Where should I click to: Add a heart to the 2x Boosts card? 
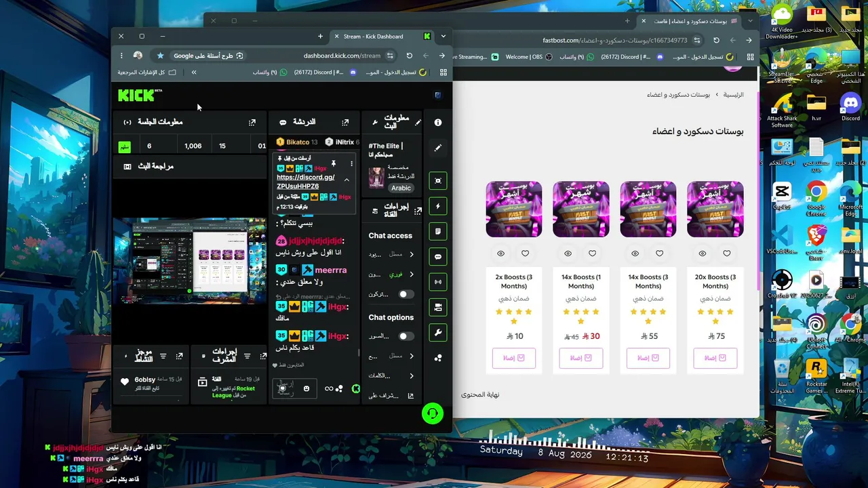pyautogui.click(x=526, y=253)
